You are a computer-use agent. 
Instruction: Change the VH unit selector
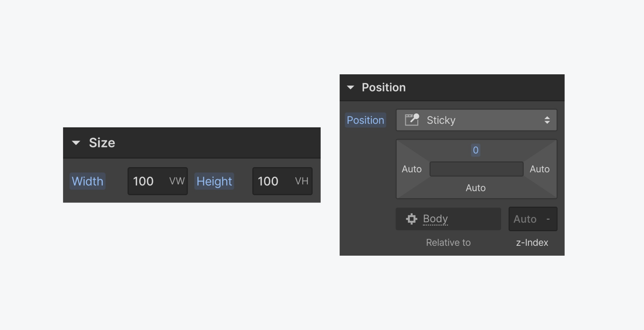click(302, 181)
